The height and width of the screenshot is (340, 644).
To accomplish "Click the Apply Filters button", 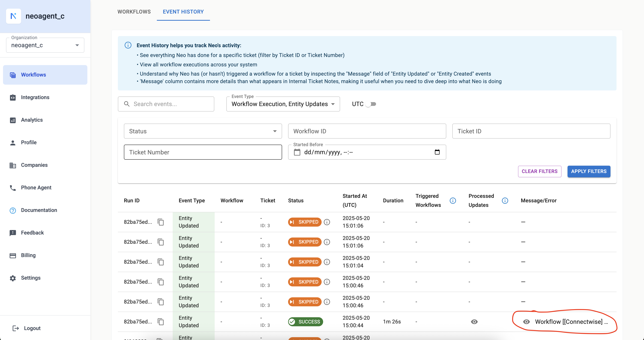I will 588,171.
